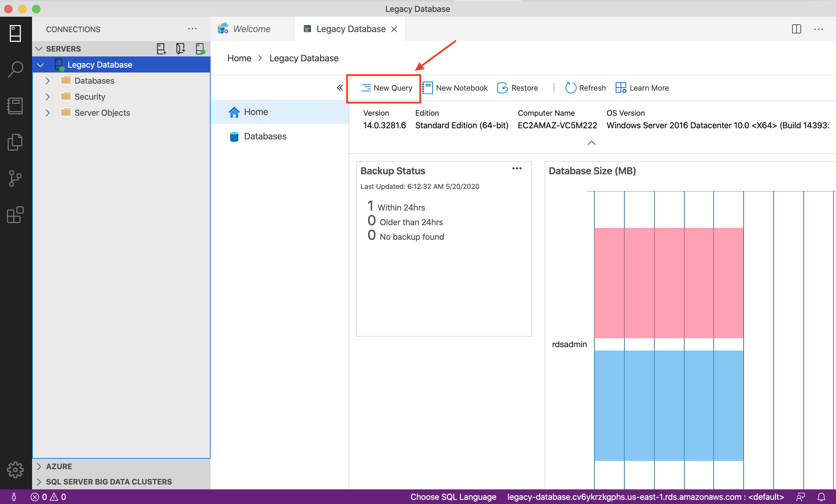Expand the AZURE section
The image size is (836, 504).
pyautogui.click(x=39, y=466)
